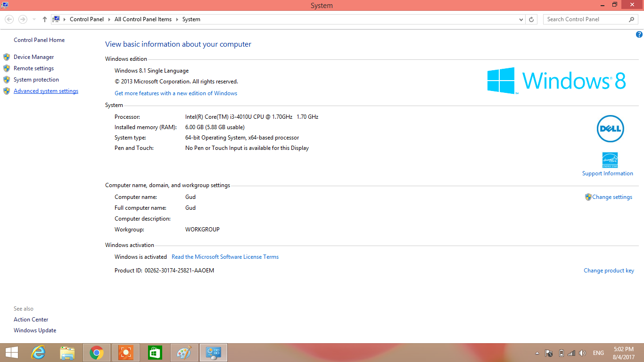Click the shield icon beside Advanced system settings
Screen dimensions: 644x362
(x=7, y=91)
